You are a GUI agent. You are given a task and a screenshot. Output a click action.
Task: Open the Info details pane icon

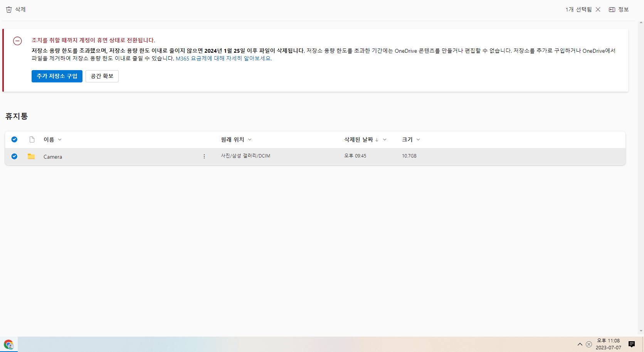click(x=612, y=10)
